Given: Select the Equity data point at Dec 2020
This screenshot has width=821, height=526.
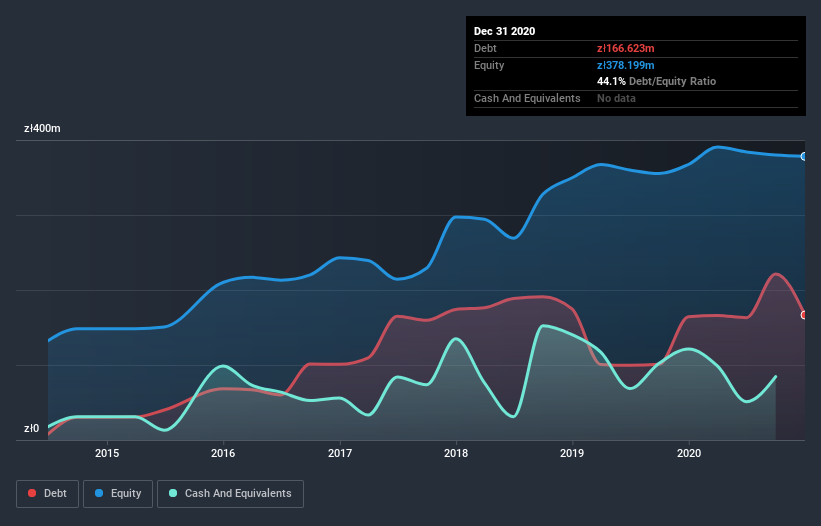Looking at the screenshot, I should click(804, 156).
